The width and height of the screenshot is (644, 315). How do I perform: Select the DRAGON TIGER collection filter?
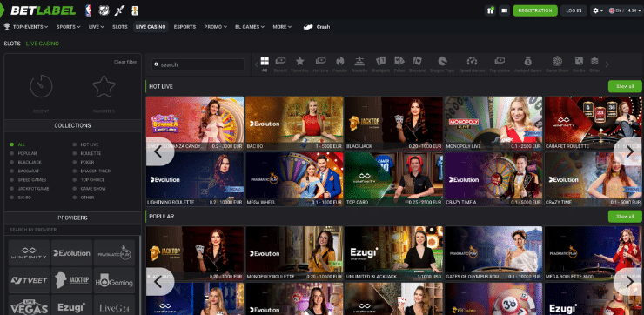91,171
